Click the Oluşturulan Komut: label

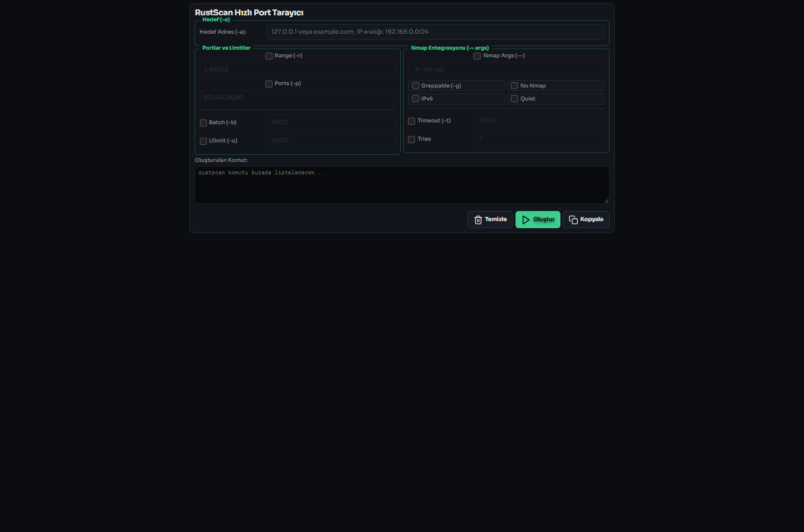point(222,160)
